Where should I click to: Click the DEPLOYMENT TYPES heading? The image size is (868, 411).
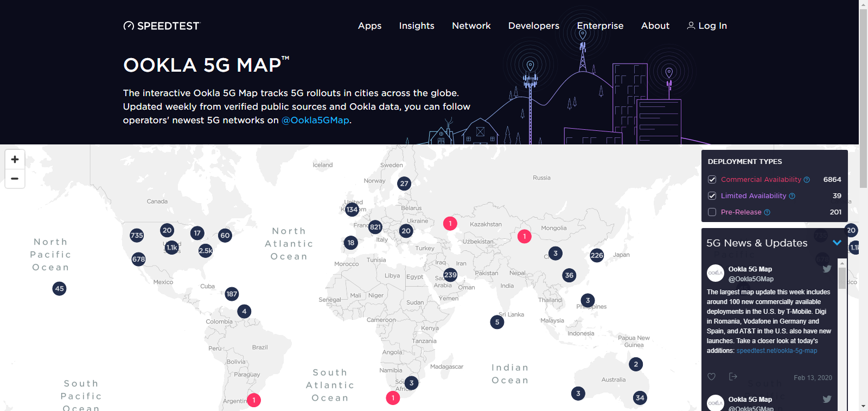coord(745,162)
